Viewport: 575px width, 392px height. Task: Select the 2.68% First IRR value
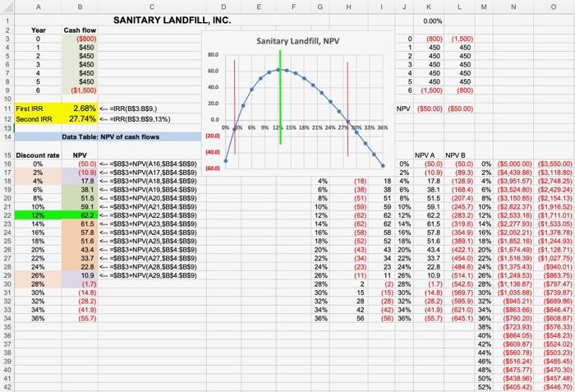point(80,108)
